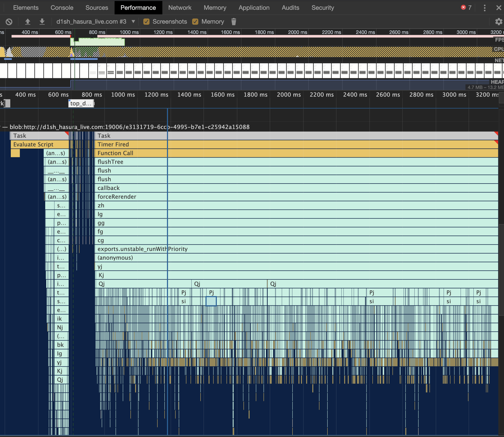This screenshot has height=437, width=504.
Task: Click the red error count badge
Action: (x=466, y=7)
